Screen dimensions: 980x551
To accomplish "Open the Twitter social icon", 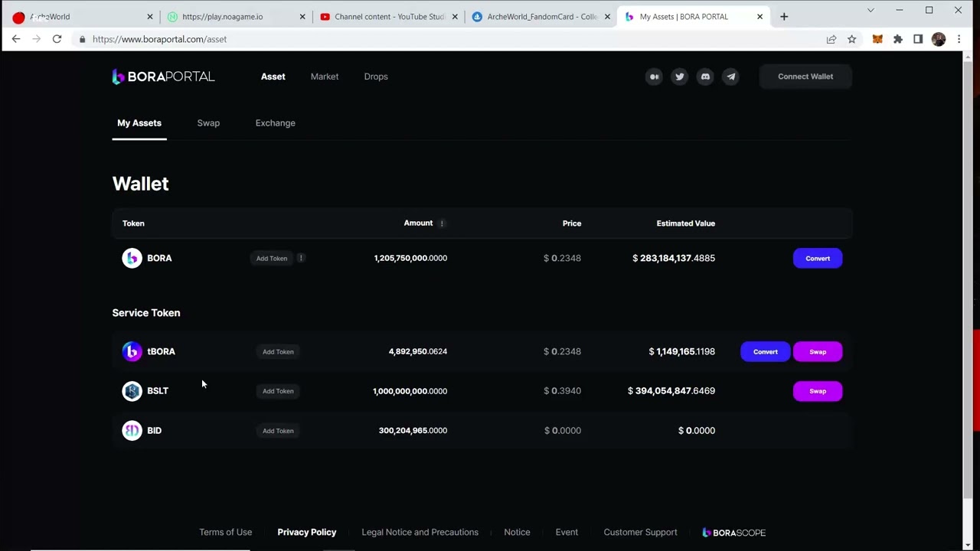I will point(679,77).
